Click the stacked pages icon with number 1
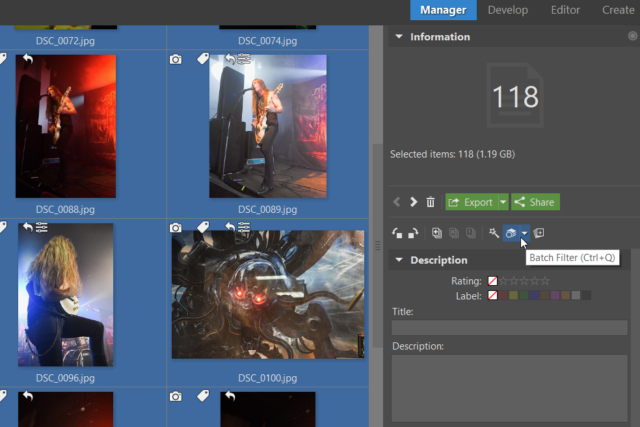 (471, 233)
